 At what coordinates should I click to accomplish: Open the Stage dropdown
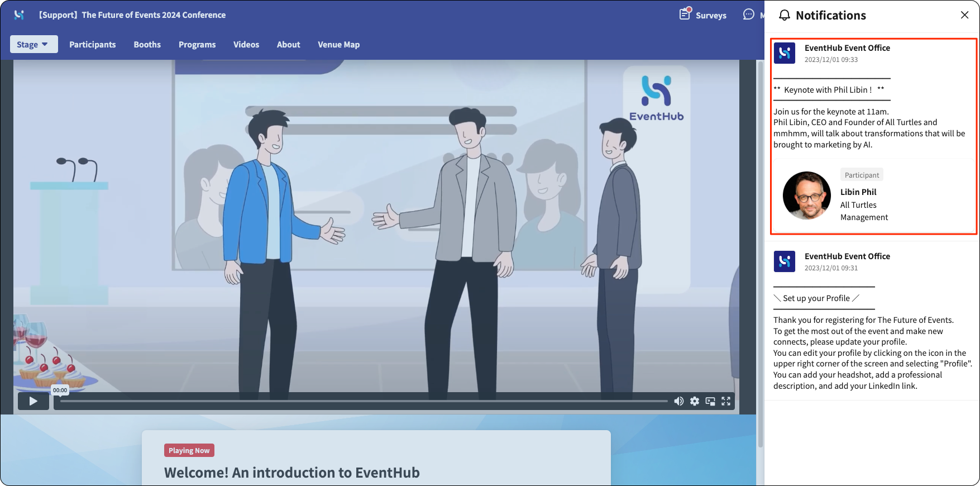34,44
